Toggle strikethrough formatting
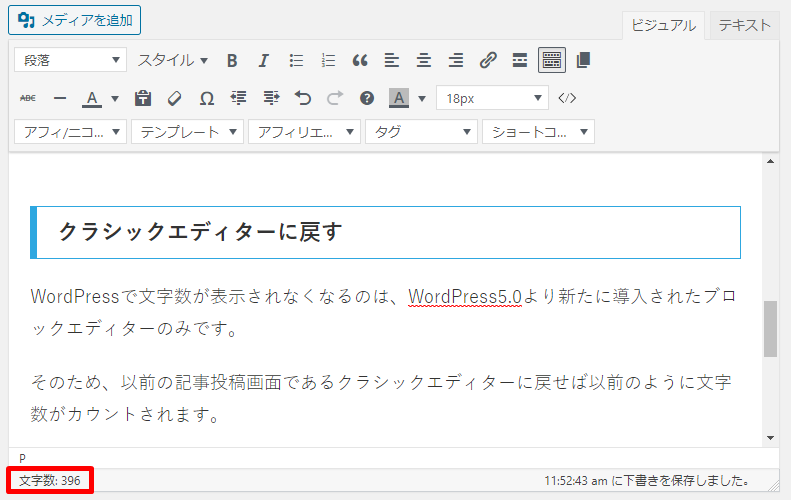Screen dimensions: 791x500 click(x=28, y=98)
